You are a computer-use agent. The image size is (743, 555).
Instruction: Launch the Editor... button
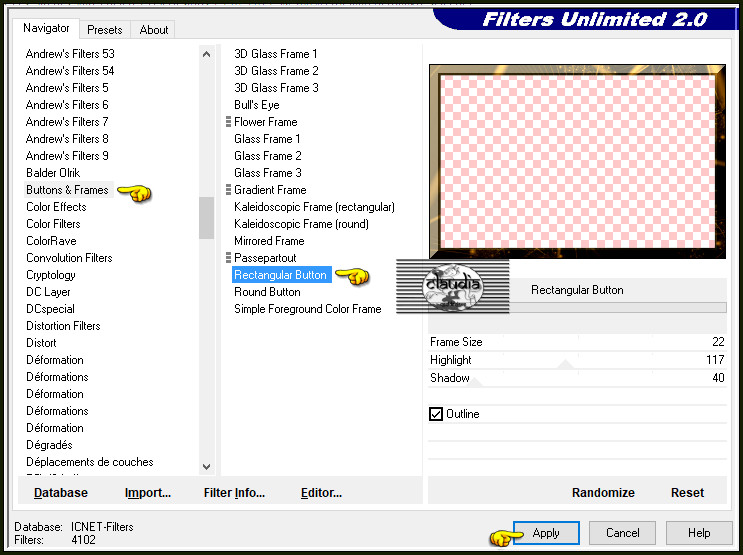point(321,492)
